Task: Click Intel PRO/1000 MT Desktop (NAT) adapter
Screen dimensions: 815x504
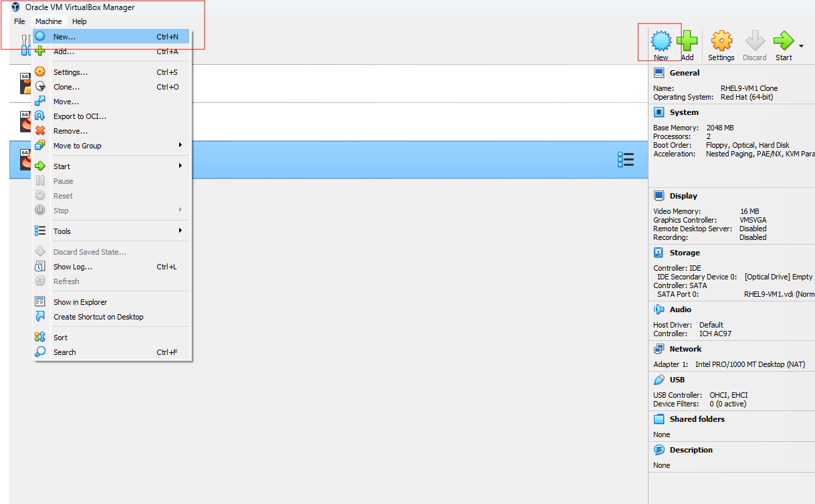Action: pyautogui.click(x=750, y=364)
